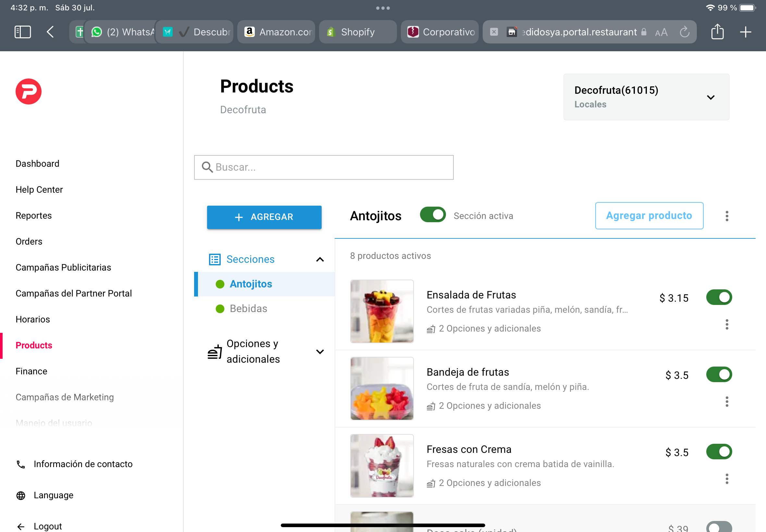Tap the green pinned tab icon

[80, 32]
